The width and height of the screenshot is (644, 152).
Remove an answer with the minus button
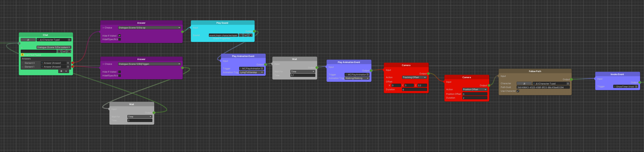click(x=66, y=71)
